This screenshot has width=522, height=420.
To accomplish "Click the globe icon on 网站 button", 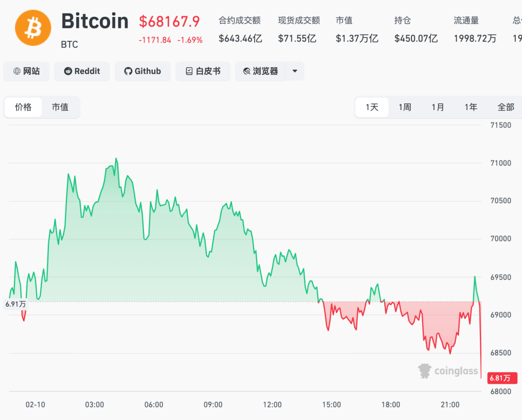I will [17, 71].
